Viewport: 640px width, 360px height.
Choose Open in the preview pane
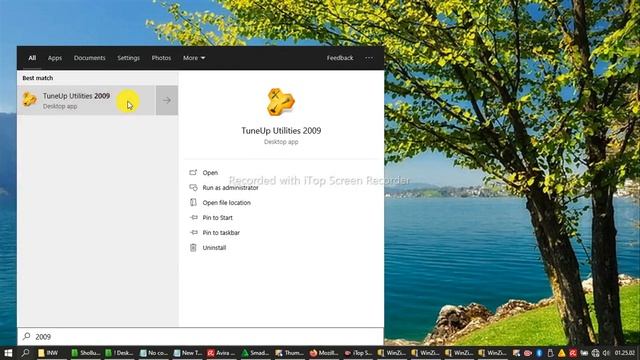click(210, 173)
